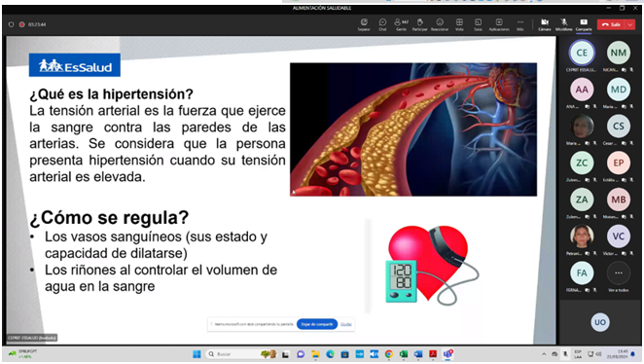Screen dimensions: 644x364
Task: Click the ¿Qué es la hipertensión? heading
Action: click(x=111, y=94)
